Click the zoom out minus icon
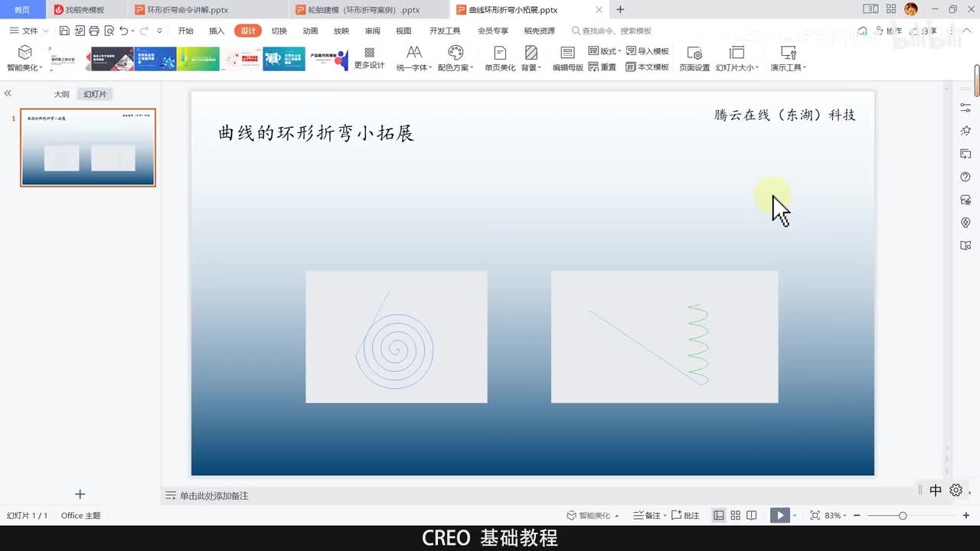Viewport: 980px width, 551px height. (857, 516)
